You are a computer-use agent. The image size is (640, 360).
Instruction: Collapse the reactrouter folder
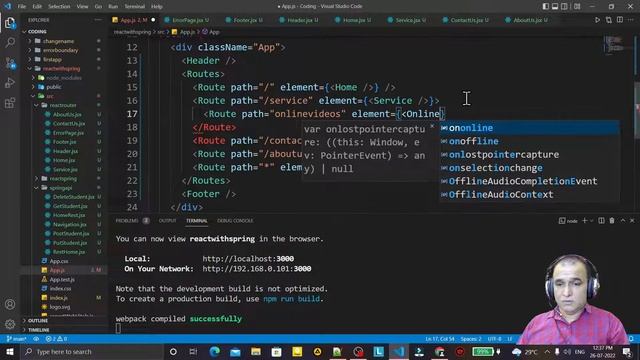point(63,105)
